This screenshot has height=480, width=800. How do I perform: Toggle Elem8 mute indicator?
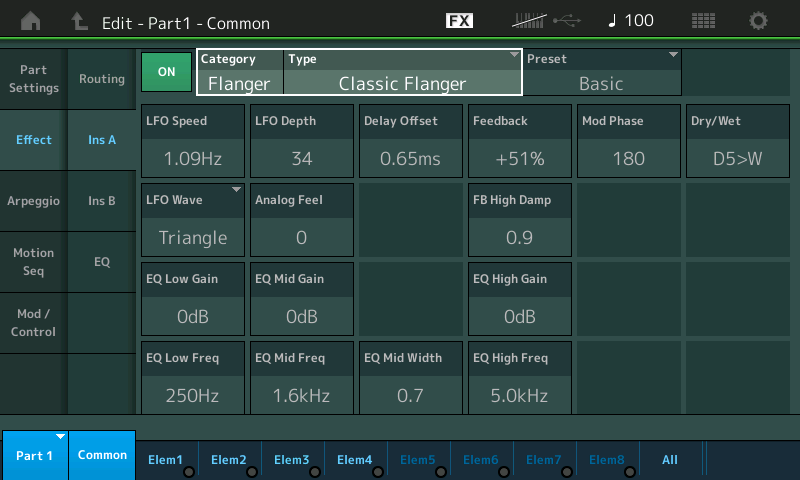click(x=630, y=472)
